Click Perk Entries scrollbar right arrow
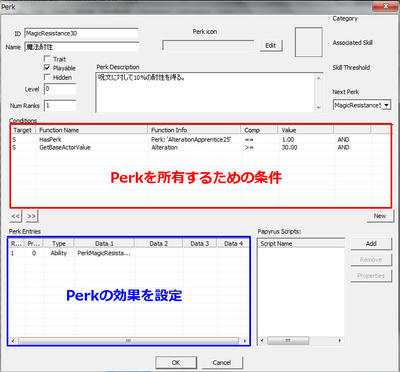400x372 pixels. pyautogui.click(x=245, y=341)
